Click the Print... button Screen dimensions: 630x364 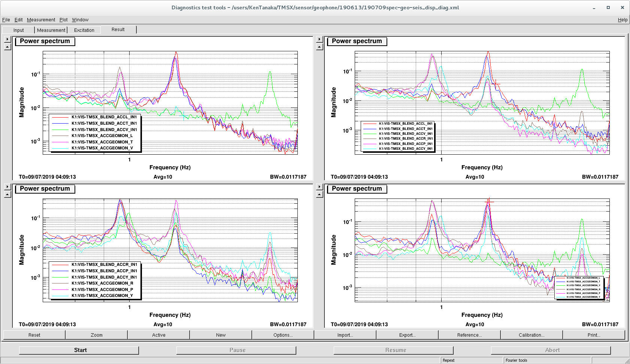coord(594,335)
